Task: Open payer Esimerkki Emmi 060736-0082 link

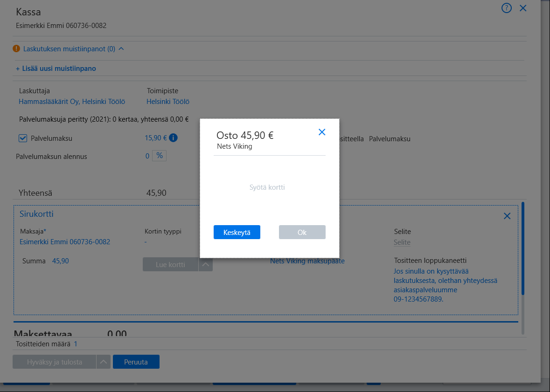Action: point(65,242)
